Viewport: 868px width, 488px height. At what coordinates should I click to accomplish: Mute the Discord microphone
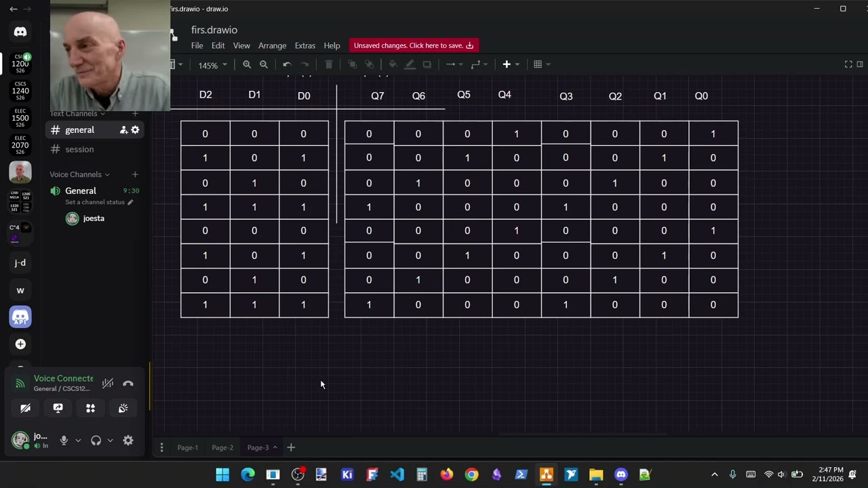pyautogui.click(x=64, y=441)
